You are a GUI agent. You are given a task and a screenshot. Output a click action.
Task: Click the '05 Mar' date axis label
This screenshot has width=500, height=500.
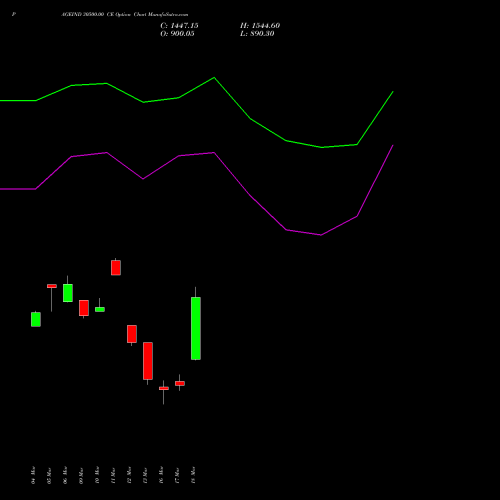click(x=49, y=475)
